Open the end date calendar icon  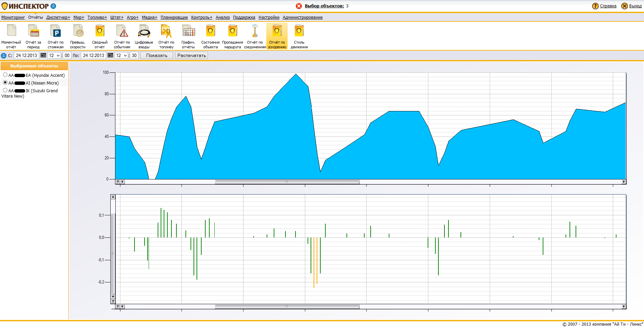point(110,55)
